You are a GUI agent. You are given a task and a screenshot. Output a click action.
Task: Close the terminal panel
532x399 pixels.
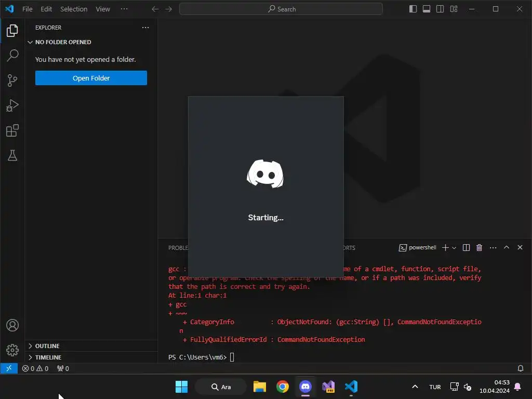coord(520,247)
